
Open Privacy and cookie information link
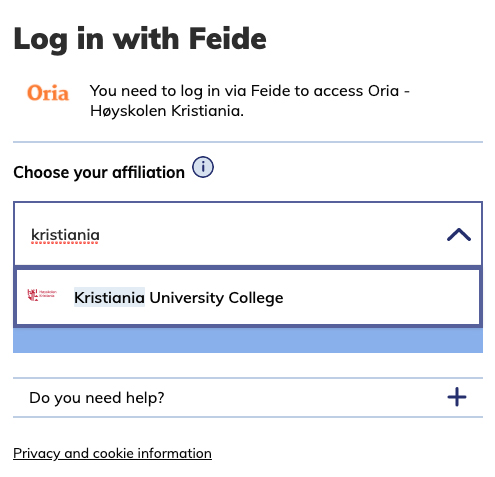click(x=112, y=453)
